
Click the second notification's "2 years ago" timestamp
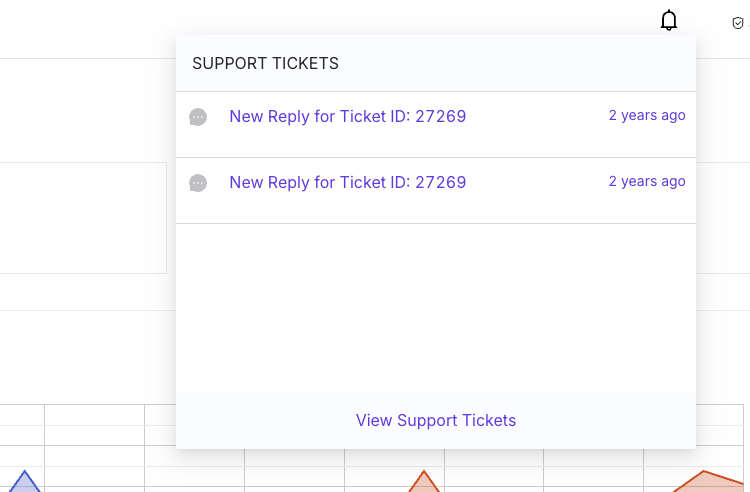point(647,181)
